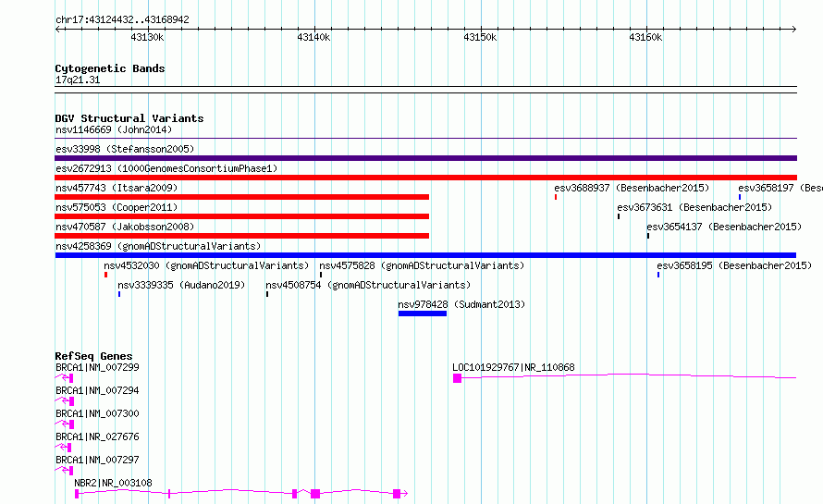823x504 pixels.
Task: Click the nsv1146669 thin purple line
Action: (425, 139)
